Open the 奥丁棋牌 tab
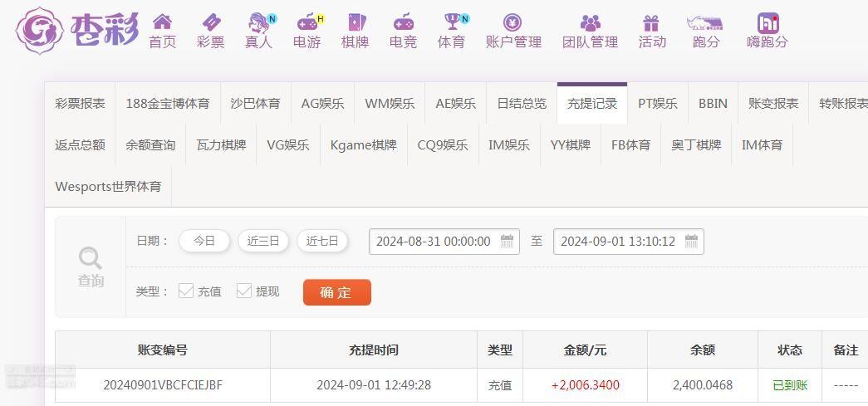Viewport: 868px width, 406px height. click(696, 145)
